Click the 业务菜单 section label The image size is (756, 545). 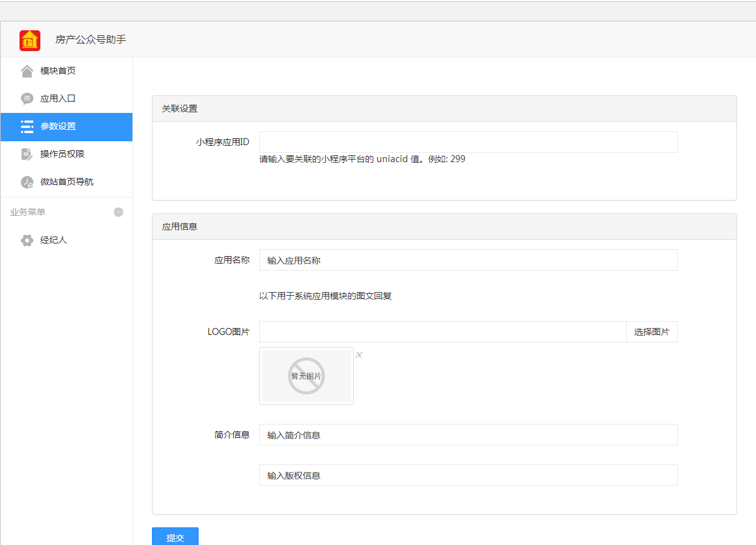point(28,212)
